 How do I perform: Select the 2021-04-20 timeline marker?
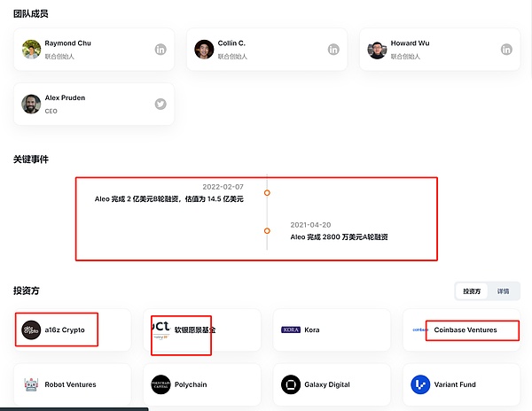267,231
